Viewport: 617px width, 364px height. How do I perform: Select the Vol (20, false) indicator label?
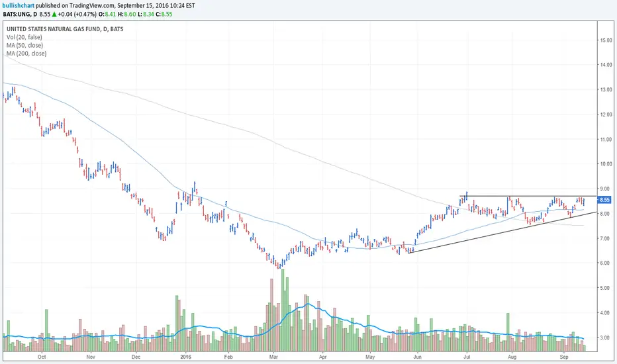pyautogui.click(x=24, y=37)
